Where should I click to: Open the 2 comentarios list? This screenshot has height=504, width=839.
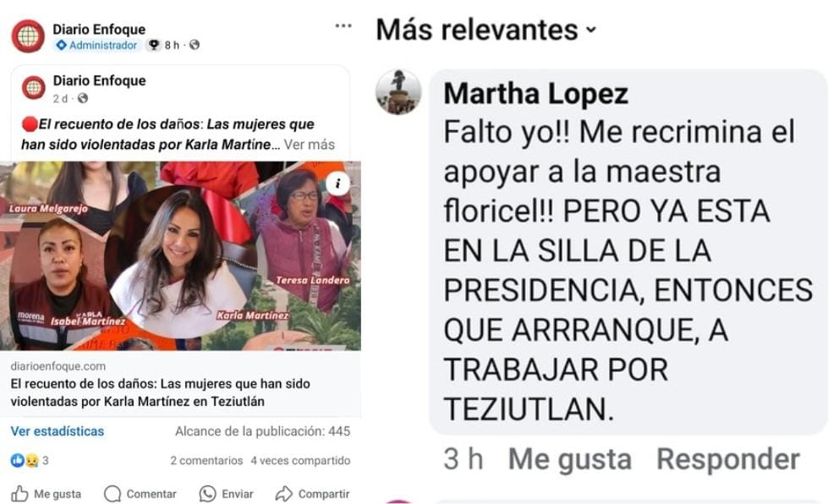206,460
